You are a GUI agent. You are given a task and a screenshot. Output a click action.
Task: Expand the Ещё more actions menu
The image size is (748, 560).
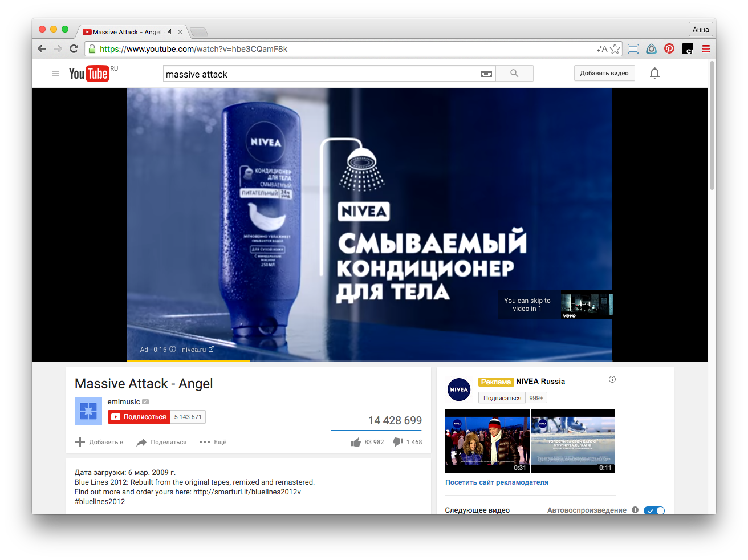point(213,442)
